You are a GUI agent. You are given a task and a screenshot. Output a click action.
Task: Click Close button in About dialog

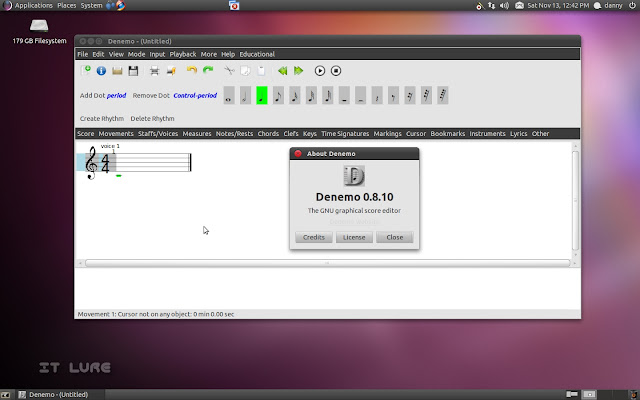pyautogui.click(x=395, y=237)
